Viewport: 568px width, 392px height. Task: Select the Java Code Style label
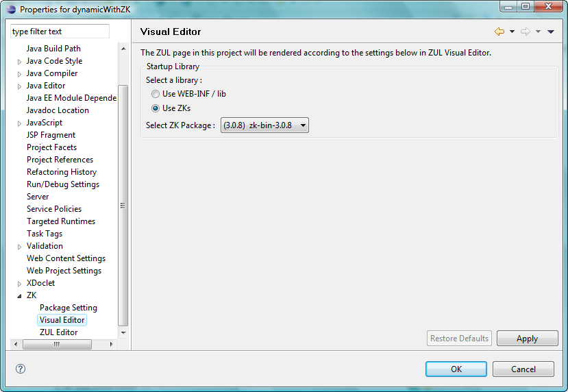coord(54,61)
